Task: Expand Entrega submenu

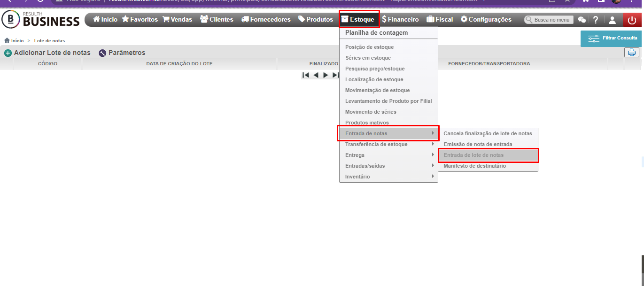Action: 388,155
